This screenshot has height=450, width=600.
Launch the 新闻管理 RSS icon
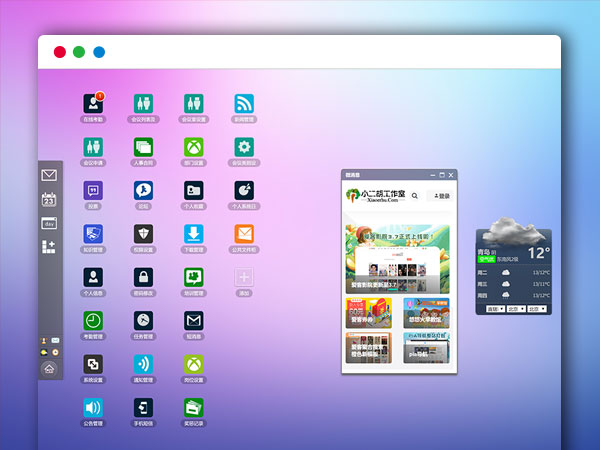click(x=244, y=104)
